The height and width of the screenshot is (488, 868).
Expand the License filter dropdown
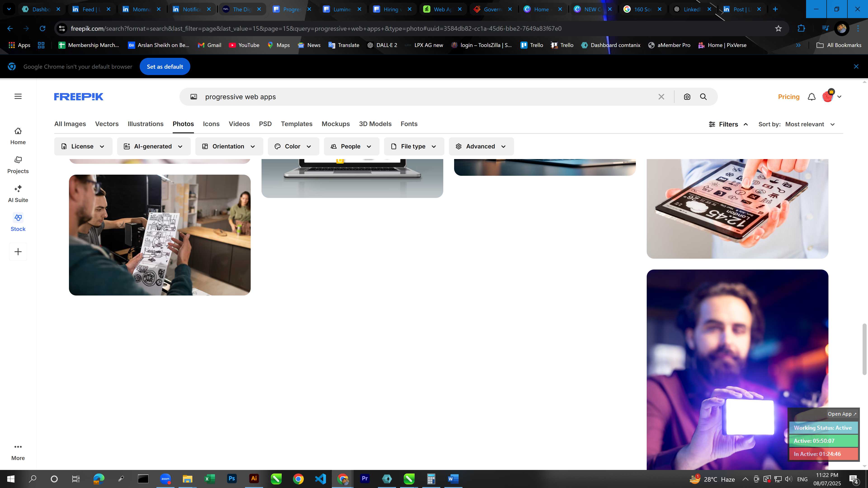pos(83,146)
